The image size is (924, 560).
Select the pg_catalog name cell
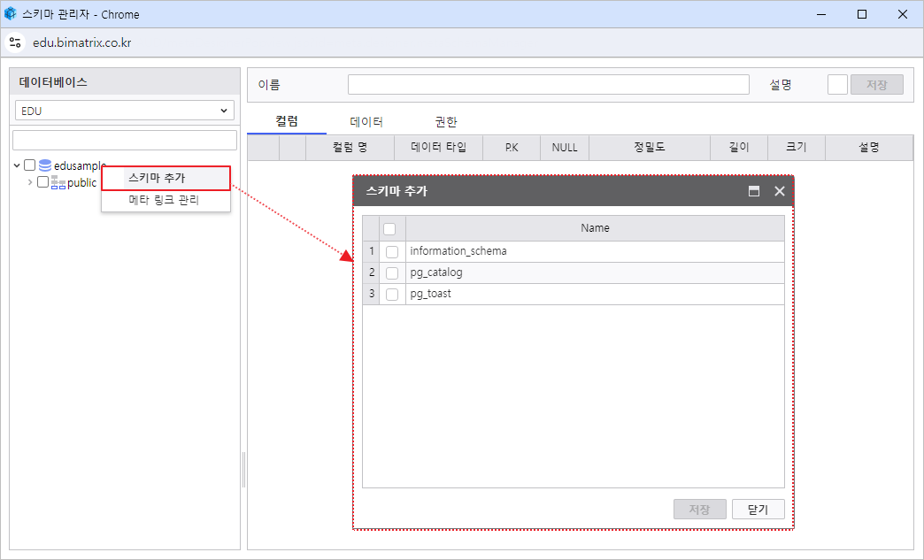tap(595, 272)
